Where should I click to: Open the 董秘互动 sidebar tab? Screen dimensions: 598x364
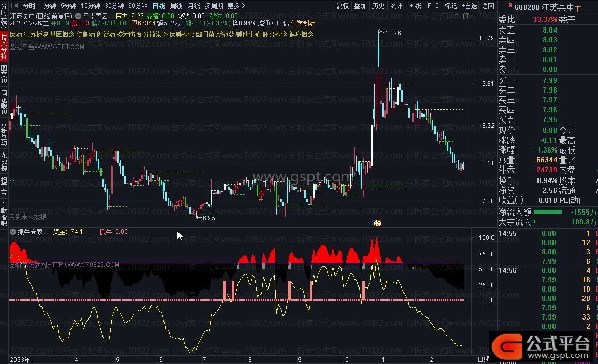[x=4, y=133]
